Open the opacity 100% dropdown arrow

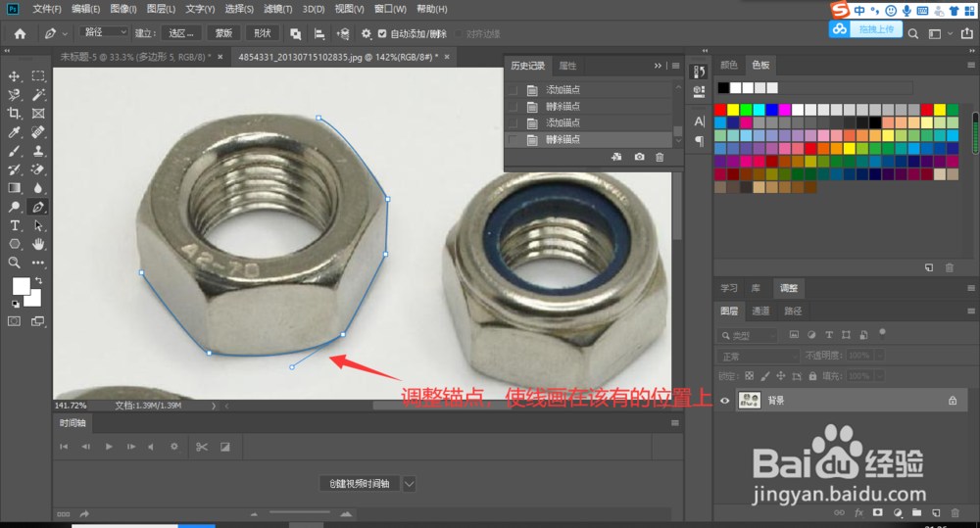(x=879, y=356)
